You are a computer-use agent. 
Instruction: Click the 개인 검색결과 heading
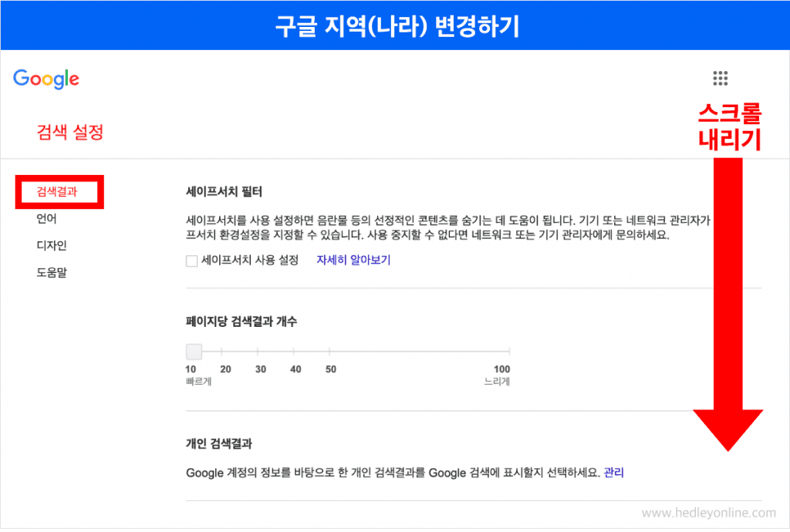[x=219, y=443]
